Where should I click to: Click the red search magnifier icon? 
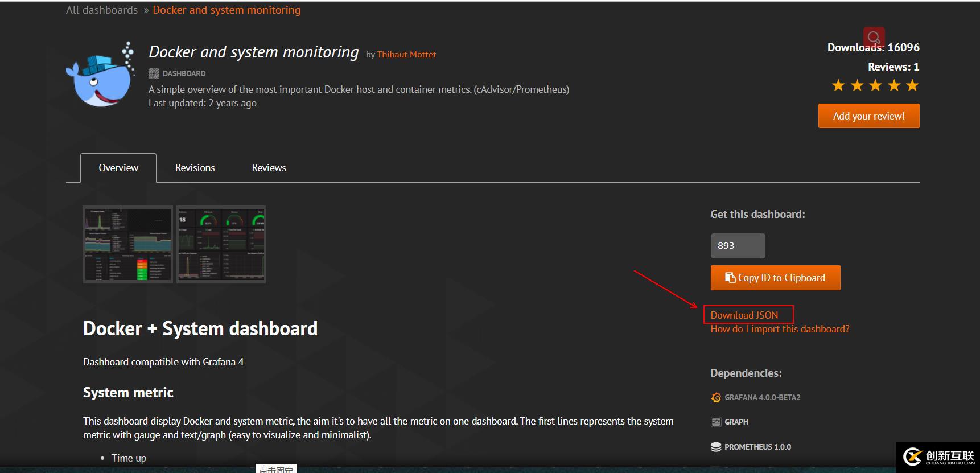coord(874,38)
